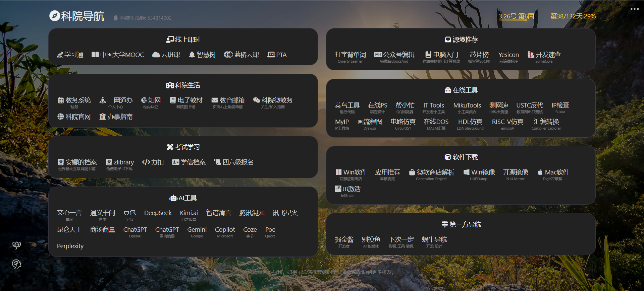Click the 力扣 code brackets icon

pos(146,162)
